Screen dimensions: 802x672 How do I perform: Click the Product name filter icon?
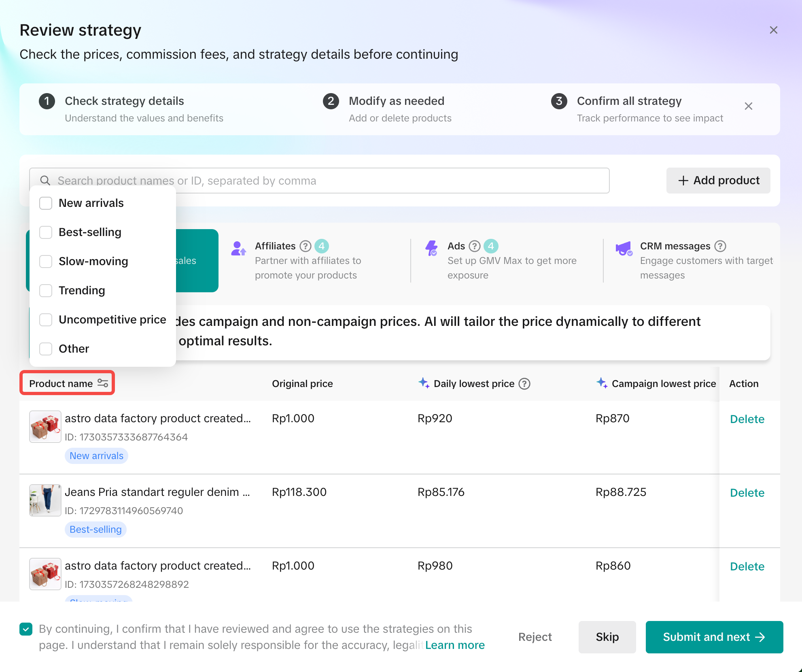pos(103,383)
